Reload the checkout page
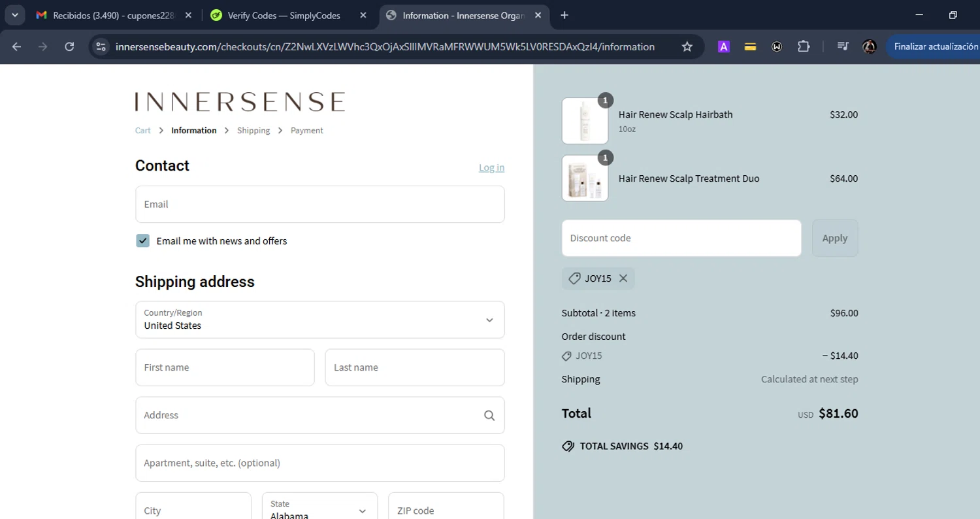The image size is (980, 519). click(69, 46)
